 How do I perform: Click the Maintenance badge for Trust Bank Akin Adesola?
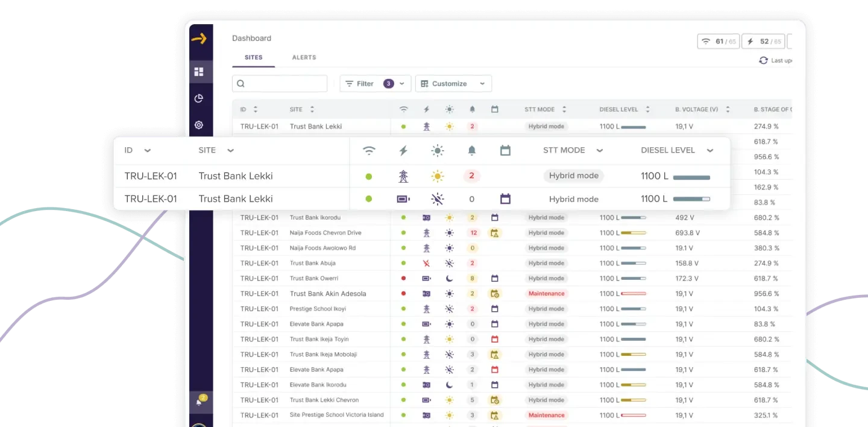[546, 294]
